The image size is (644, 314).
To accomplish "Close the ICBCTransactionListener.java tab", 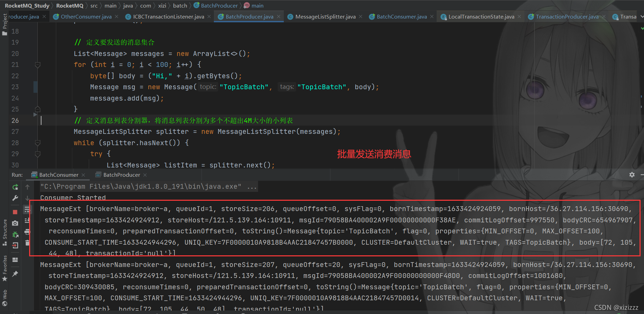I will [209, 16].
